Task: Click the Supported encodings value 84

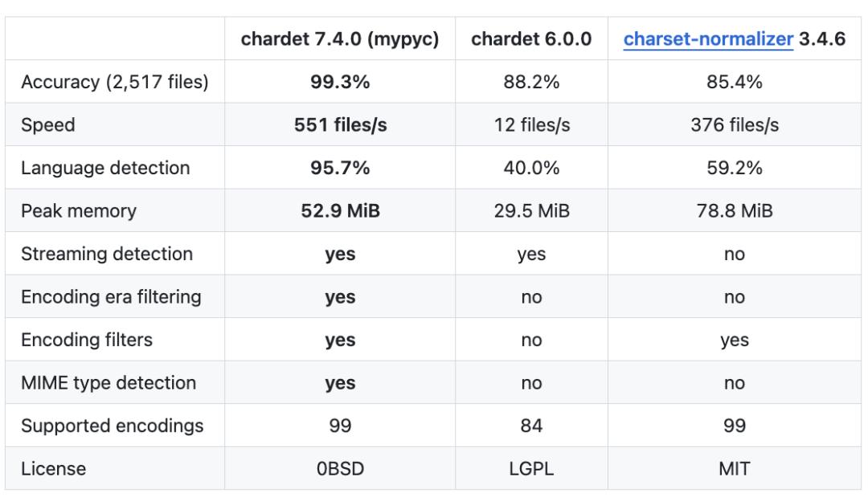Action: 531,426
